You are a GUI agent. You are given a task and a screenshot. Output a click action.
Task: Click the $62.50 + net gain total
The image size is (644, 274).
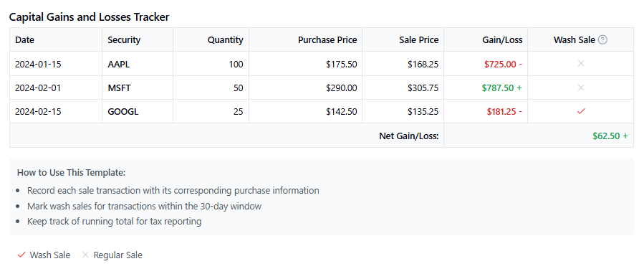tap(610, 136)
